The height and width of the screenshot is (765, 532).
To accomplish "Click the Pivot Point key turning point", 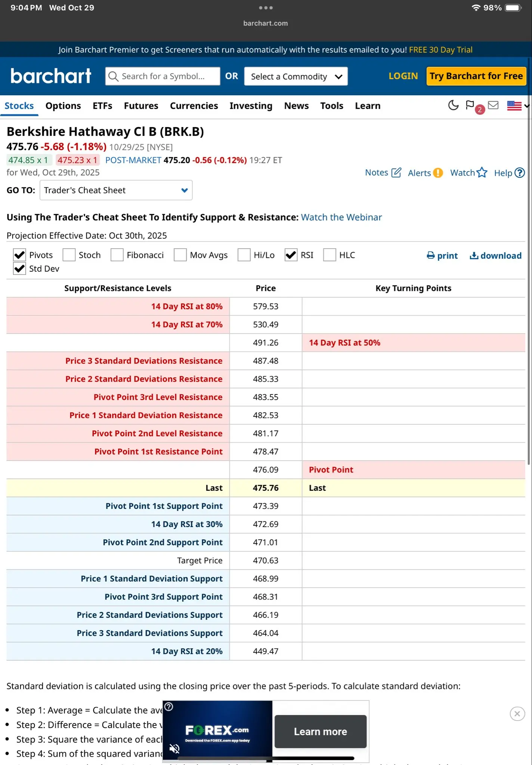I will click(x=331, y=470).
